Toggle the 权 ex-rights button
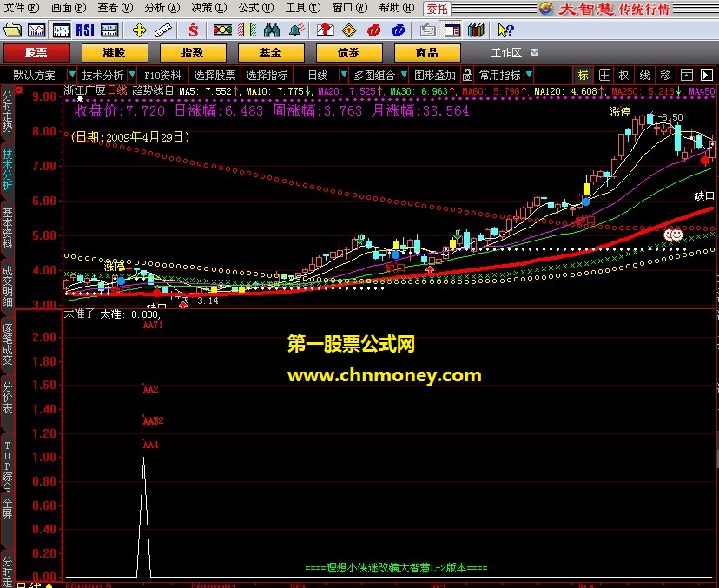 click(x=624, y=76)
